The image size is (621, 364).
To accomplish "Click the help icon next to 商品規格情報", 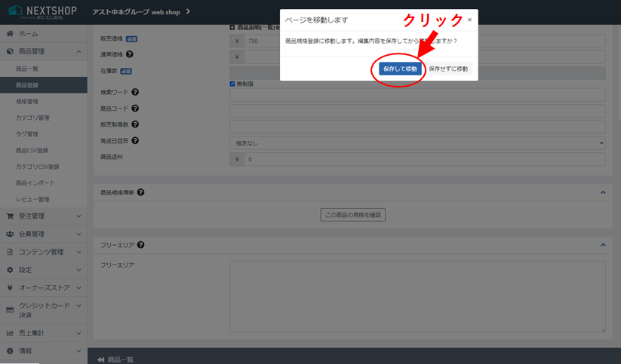I will pos(141,192).
